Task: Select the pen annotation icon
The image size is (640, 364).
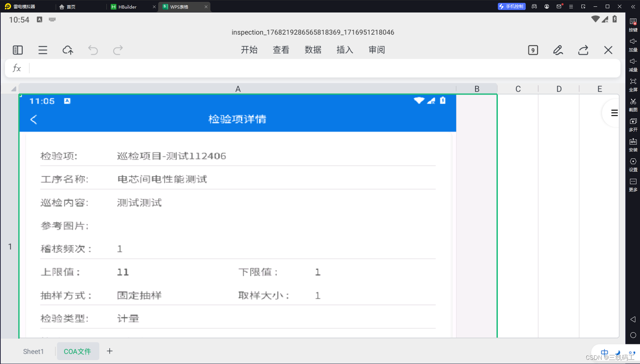Action: click(558, 50)
